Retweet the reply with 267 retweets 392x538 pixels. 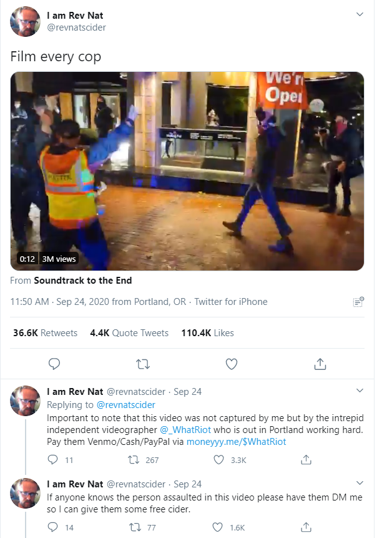(x=134, y=460)
